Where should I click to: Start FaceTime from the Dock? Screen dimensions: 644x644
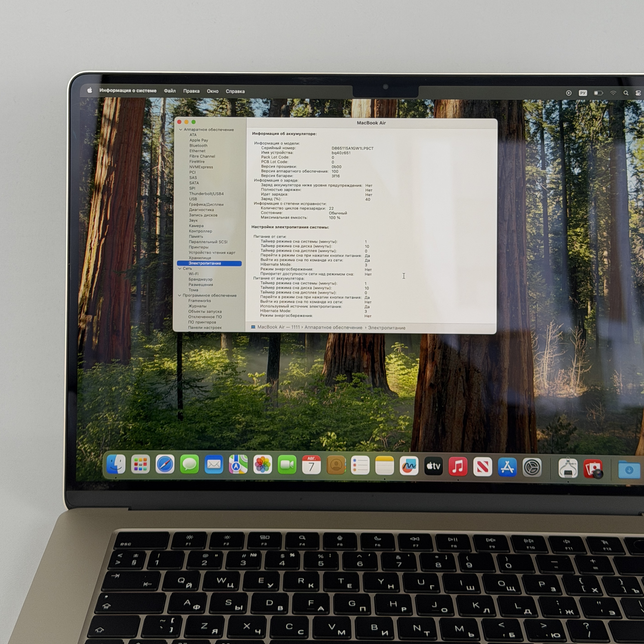click(287, 465)
